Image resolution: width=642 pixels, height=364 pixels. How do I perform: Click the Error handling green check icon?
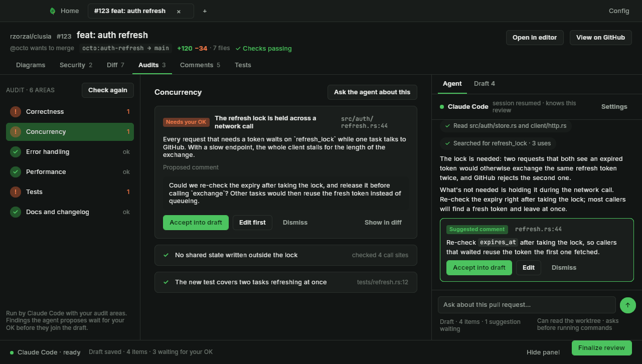(16, 152)
